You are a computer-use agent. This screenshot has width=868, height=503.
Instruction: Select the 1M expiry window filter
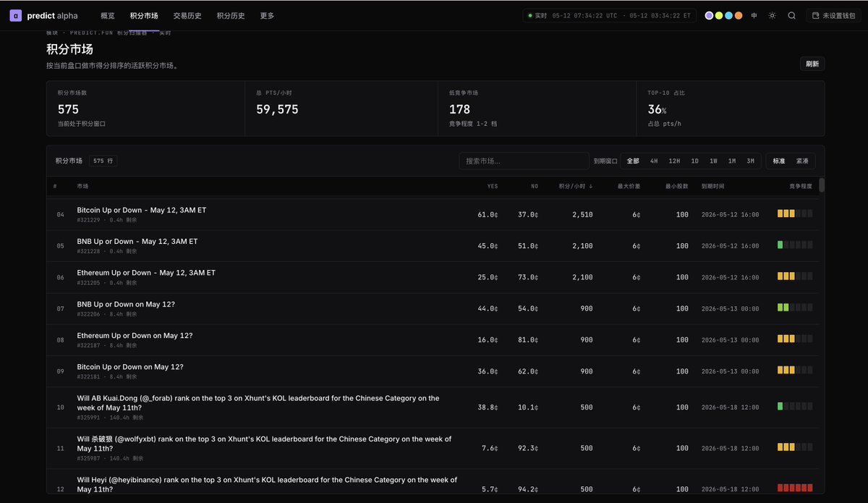coord(732,161)
